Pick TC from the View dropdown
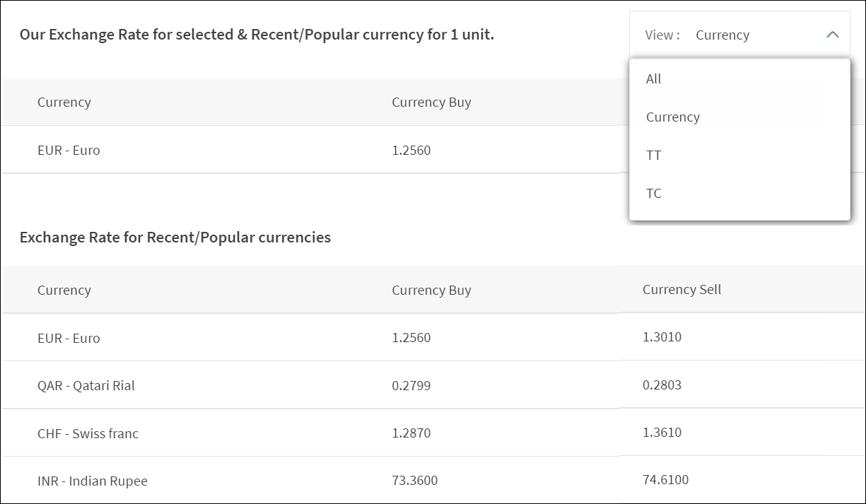The width and height of the screenshot is (866, 504). pyautogui.click(x=654, y=194)
